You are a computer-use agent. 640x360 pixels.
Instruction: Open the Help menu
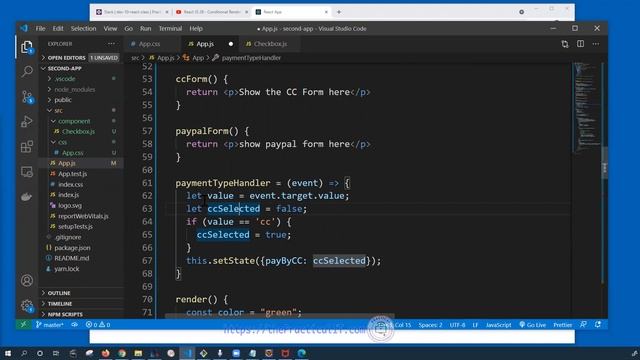196,29
